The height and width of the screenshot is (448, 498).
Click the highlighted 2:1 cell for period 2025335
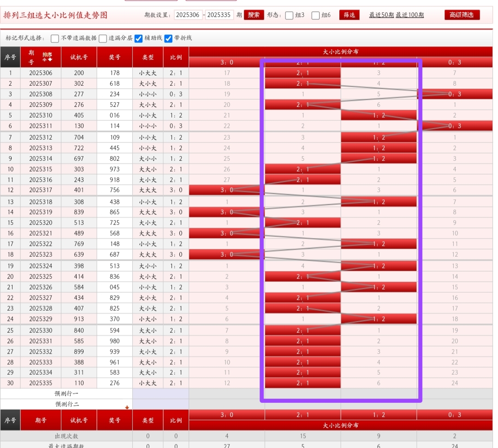click(303, 383)
